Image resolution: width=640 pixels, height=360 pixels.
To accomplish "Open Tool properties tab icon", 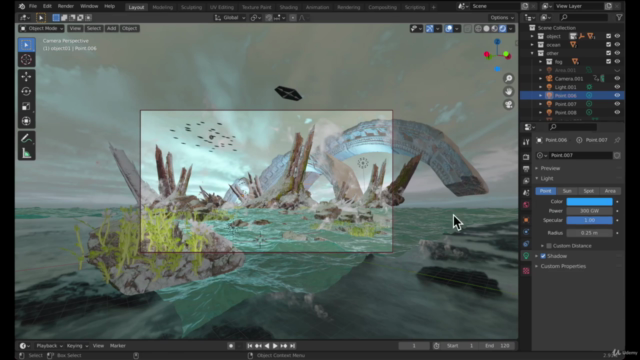I will click(526, 142).
